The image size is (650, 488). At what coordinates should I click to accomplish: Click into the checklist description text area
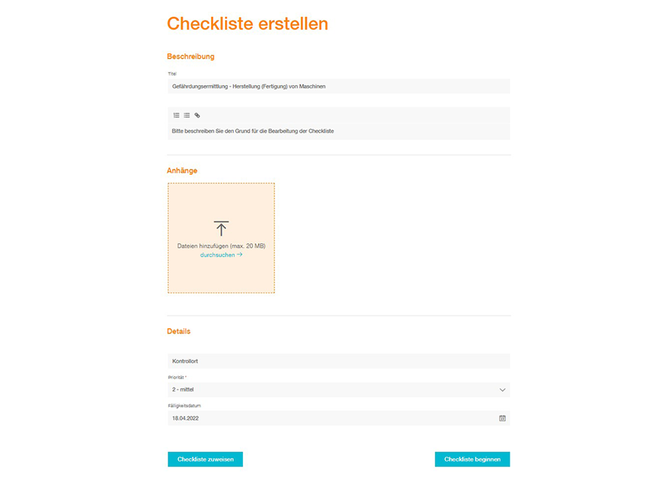tap(339, 131)
